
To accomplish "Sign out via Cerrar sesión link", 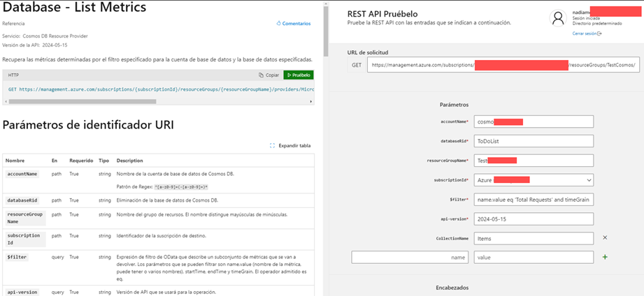I will pyautogui.click(x=587, y=33).
